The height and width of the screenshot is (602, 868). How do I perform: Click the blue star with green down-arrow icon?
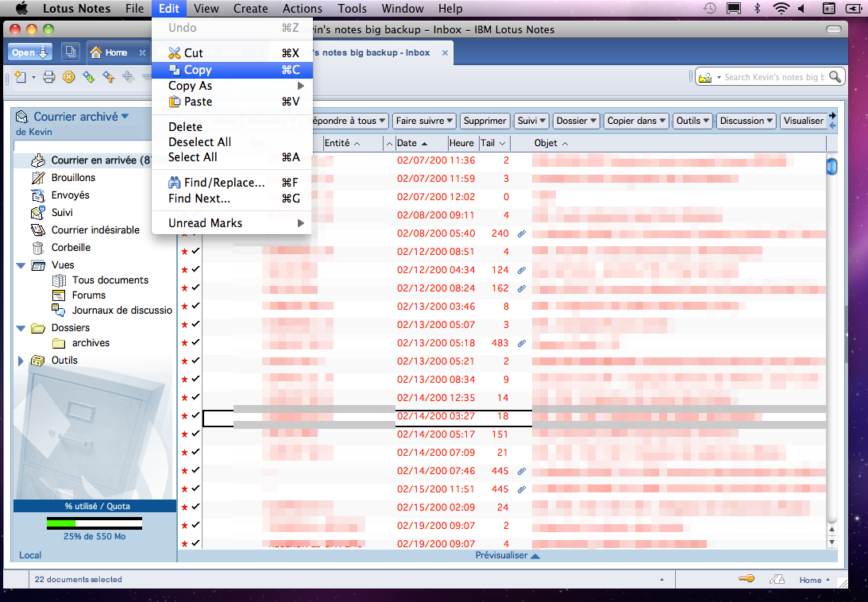click(x=89, y=77)
